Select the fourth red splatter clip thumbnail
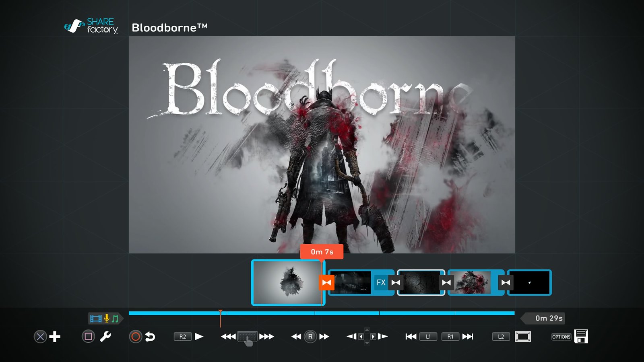The width and height of the screenshot is (644, 362). (471, 282)
